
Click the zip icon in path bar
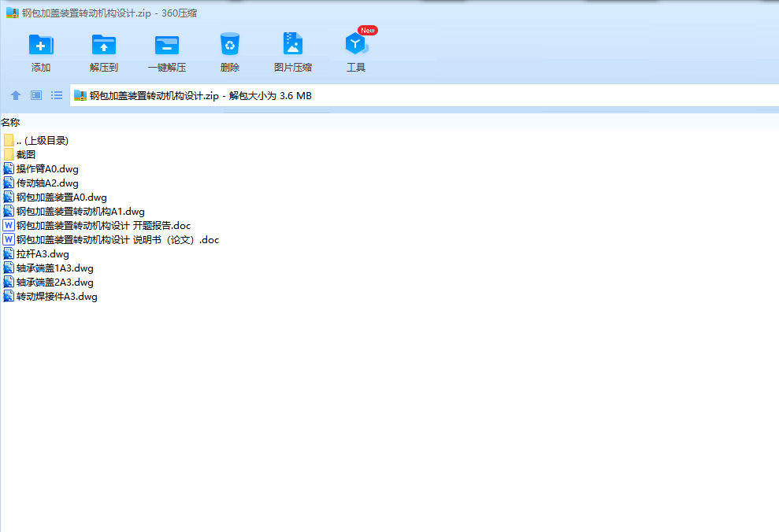80,96
